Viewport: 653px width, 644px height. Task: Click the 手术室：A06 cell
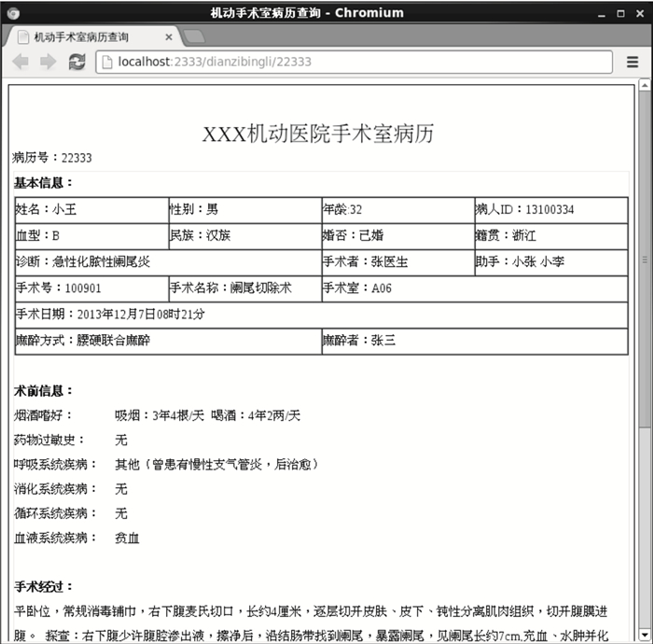click(x=475, y=288)
